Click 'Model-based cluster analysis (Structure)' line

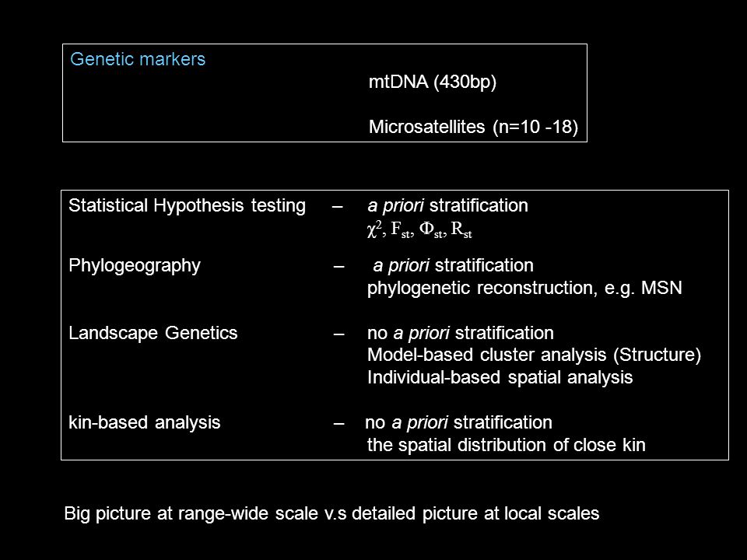coord(534,355)
